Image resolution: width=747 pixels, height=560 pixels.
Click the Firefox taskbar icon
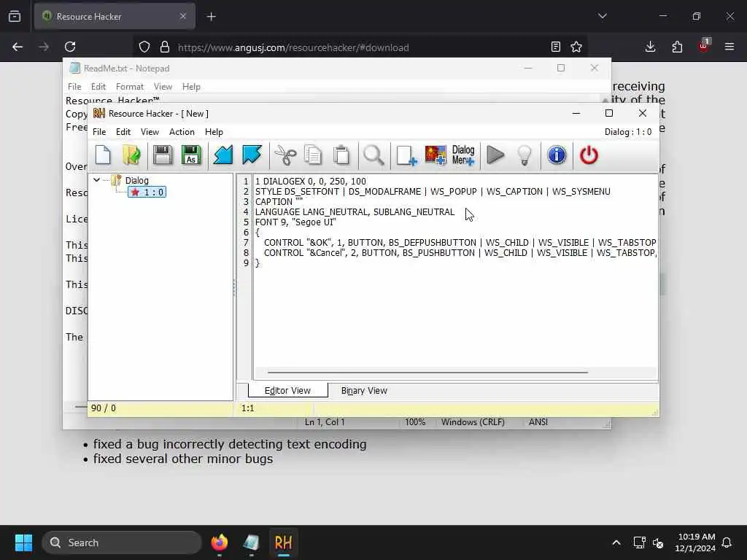(x=219, y=542)
